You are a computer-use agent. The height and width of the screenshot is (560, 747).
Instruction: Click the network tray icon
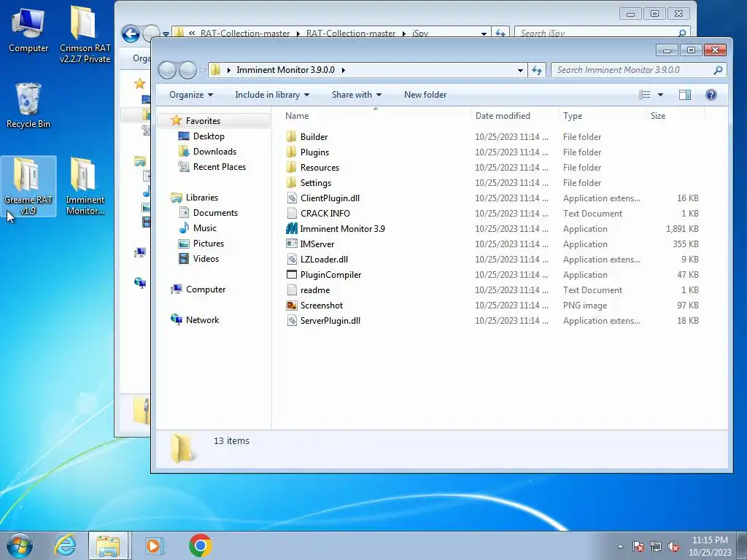[x=656, y=546]
